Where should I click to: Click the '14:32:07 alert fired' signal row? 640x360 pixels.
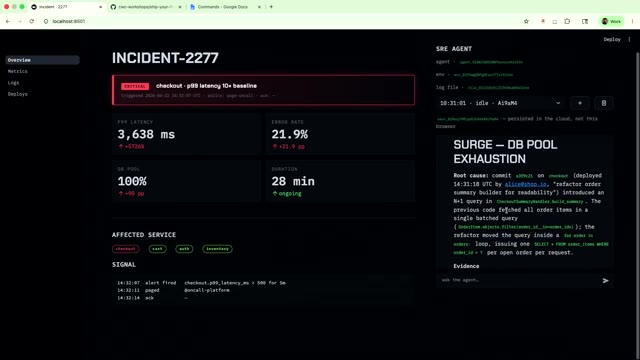(201, 283)
